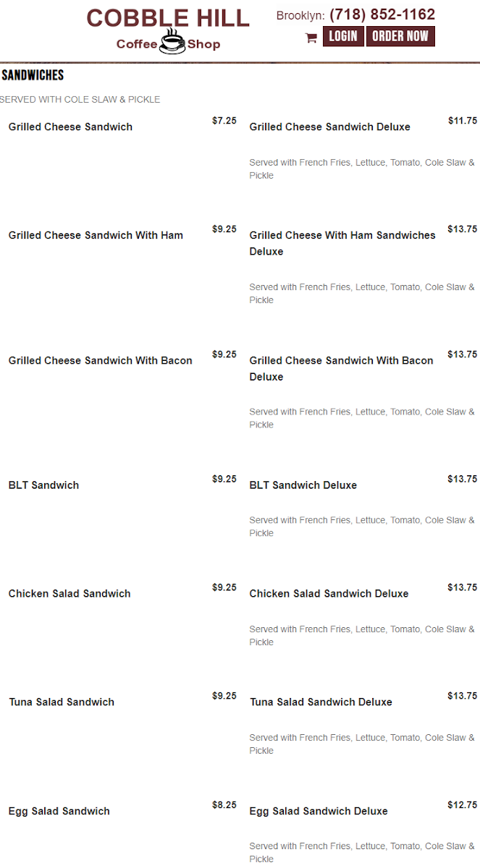480x868 pixels.
Task: Open Chicken Salad Sandwich Deluxe
Action: pos(329,594)
